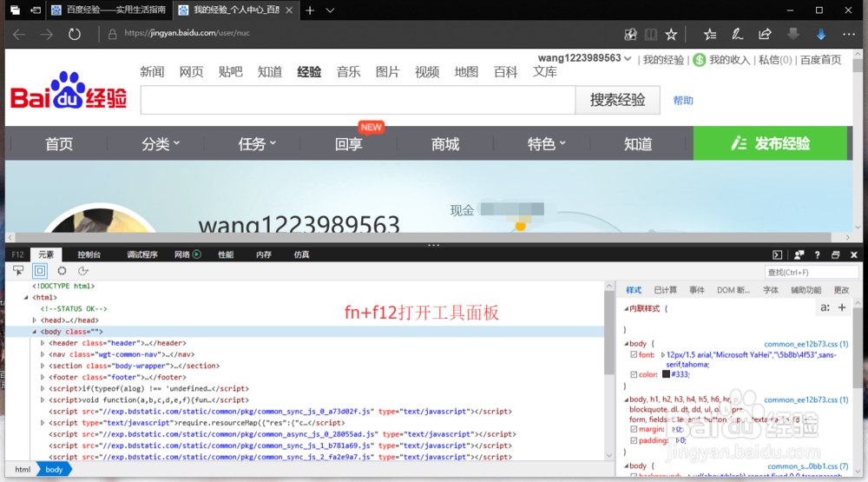The height and width of the screenshot is (482, 868).
Task: Expand the footer class element node
Action: [43, 377]
